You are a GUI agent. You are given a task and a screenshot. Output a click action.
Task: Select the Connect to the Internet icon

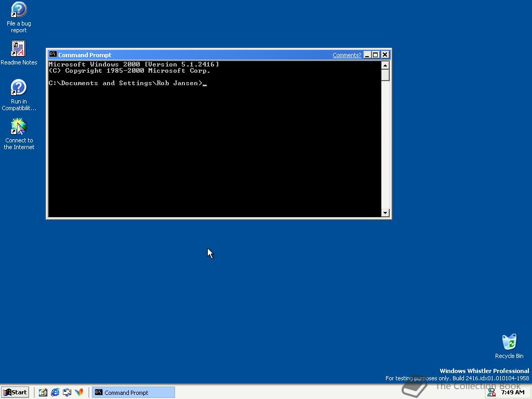pos(19,134)
